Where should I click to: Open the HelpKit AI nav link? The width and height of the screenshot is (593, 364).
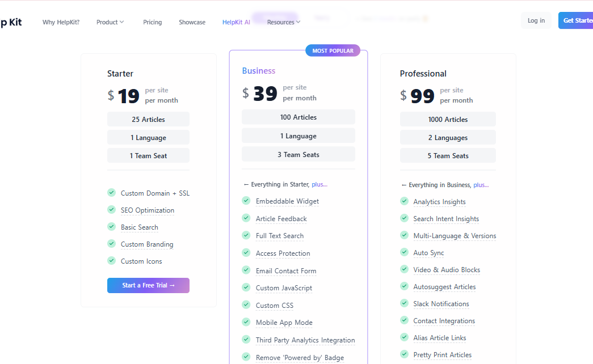pyautogui.click(x=236, y=22)
